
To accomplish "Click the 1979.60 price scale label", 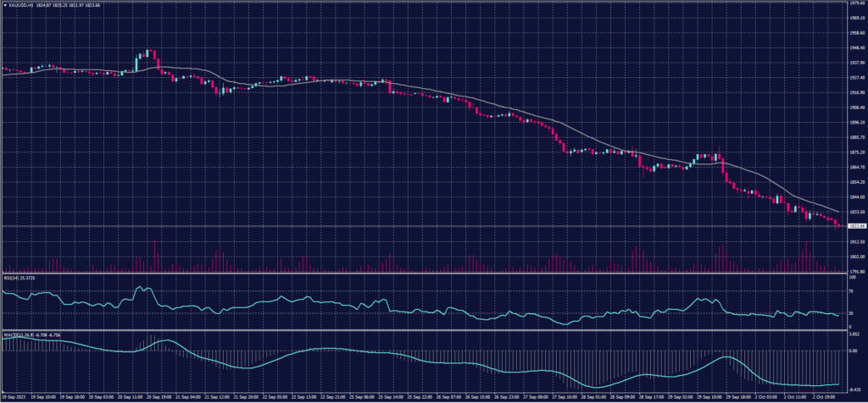I will 854,3.
